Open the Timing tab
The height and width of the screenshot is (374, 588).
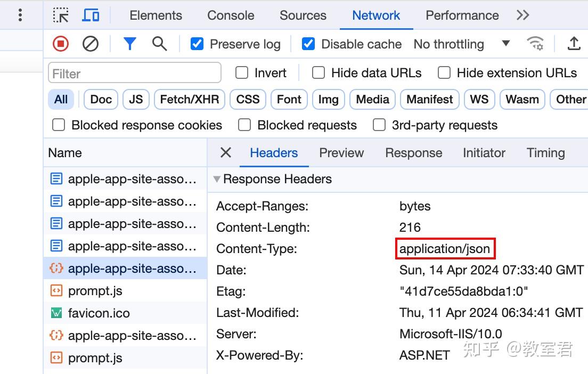pyautogui.click(x=545, y=153)
